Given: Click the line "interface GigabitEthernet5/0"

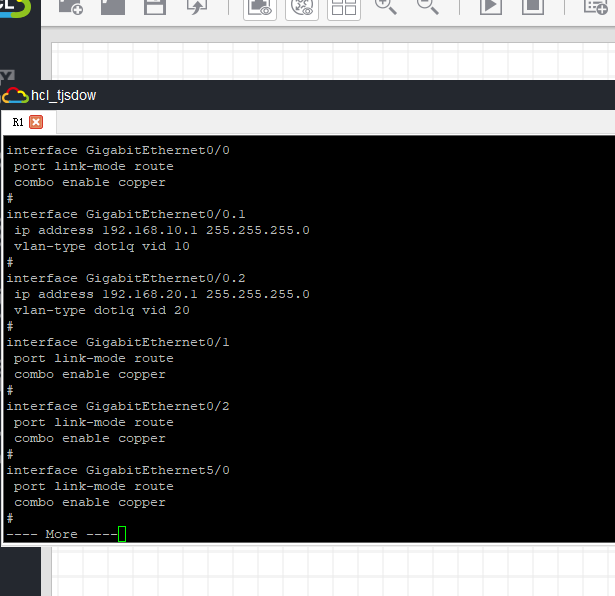Looking at the screenshot, I should [118, 470].
